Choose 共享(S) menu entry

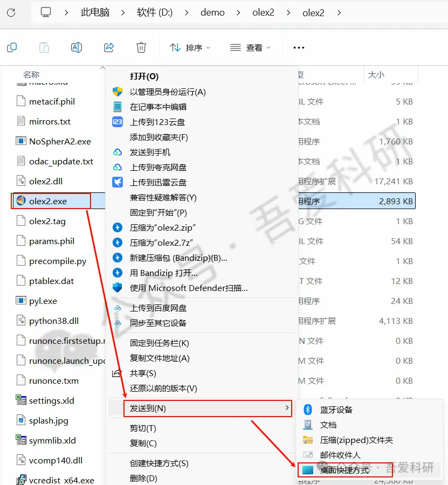143,373
